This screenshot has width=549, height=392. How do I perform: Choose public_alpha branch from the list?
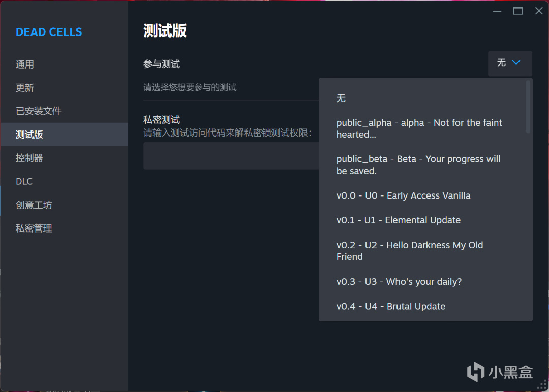(419, 128)
